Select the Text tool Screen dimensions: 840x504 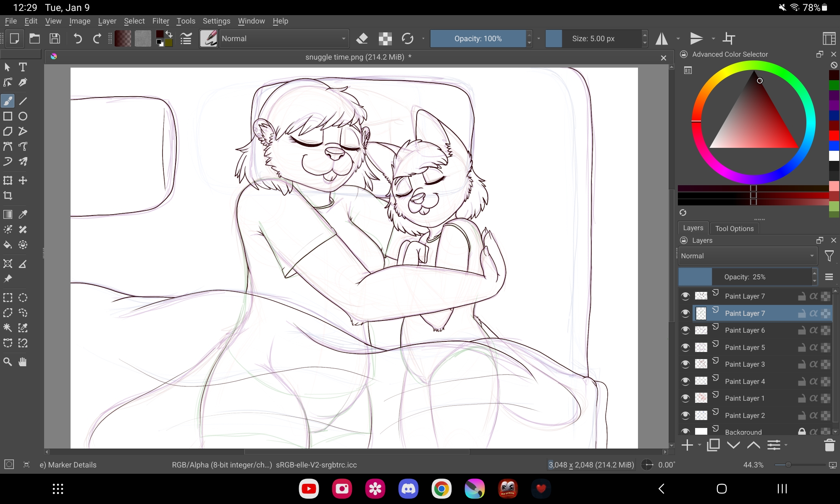(x=23, y=67)
